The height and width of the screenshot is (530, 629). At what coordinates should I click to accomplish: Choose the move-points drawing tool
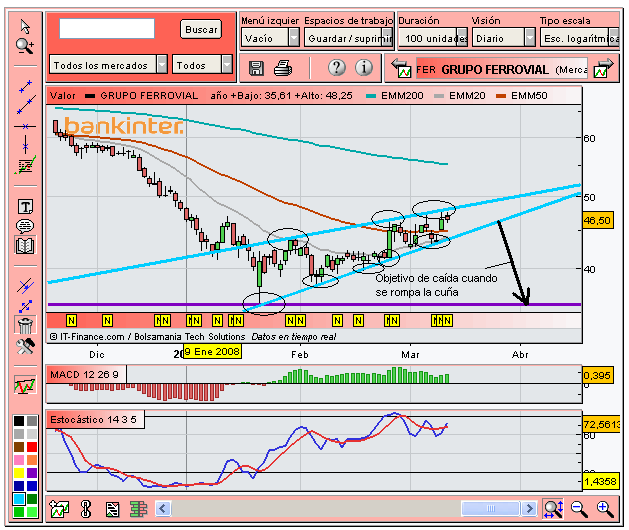(25, 307)
